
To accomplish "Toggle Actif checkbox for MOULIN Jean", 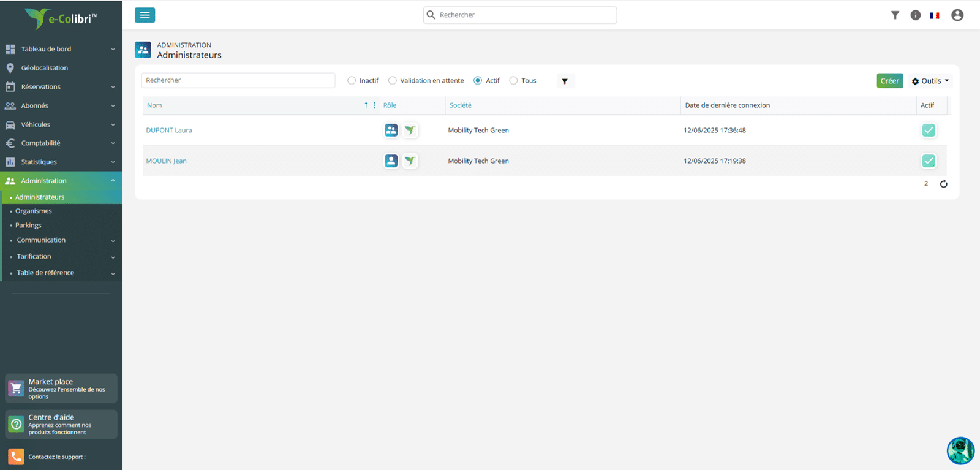I will 929,161.
